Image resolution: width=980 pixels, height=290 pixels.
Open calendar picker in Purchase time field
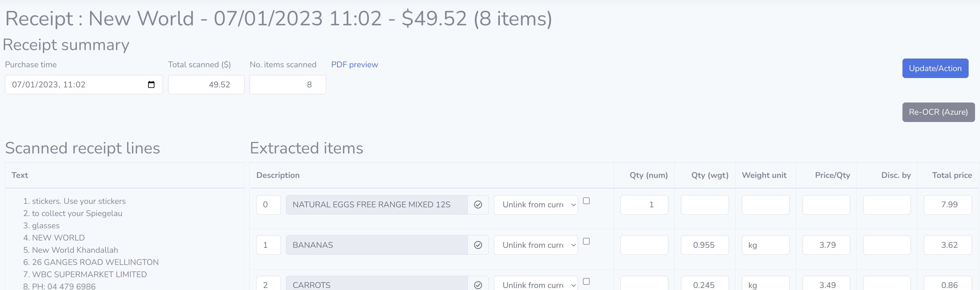(151, 85)
